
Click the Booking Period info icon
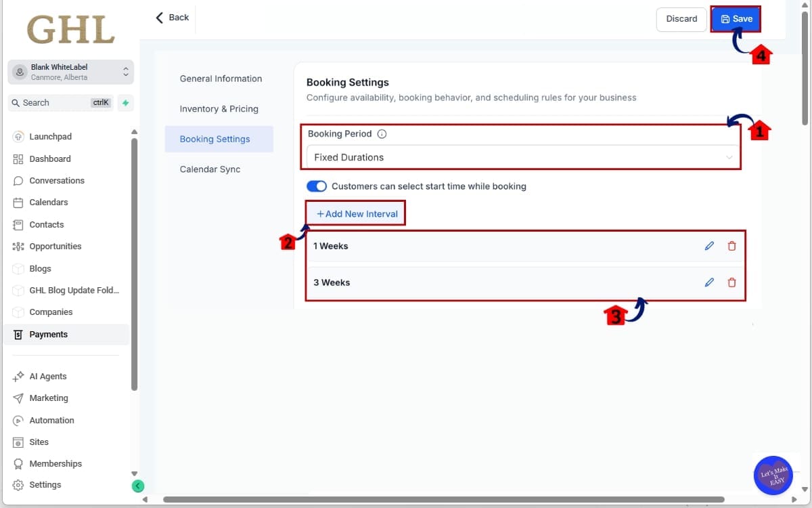tap(382, 133)
